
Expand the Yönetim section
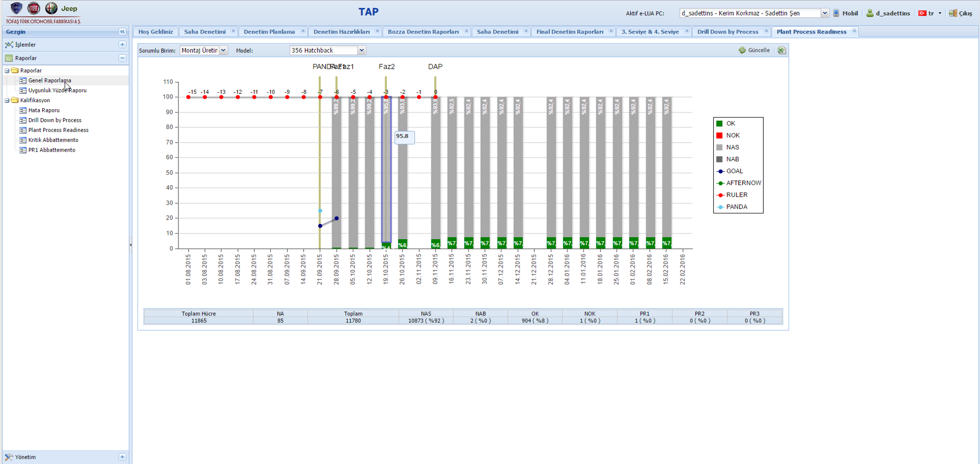click(x=122, y=457)
